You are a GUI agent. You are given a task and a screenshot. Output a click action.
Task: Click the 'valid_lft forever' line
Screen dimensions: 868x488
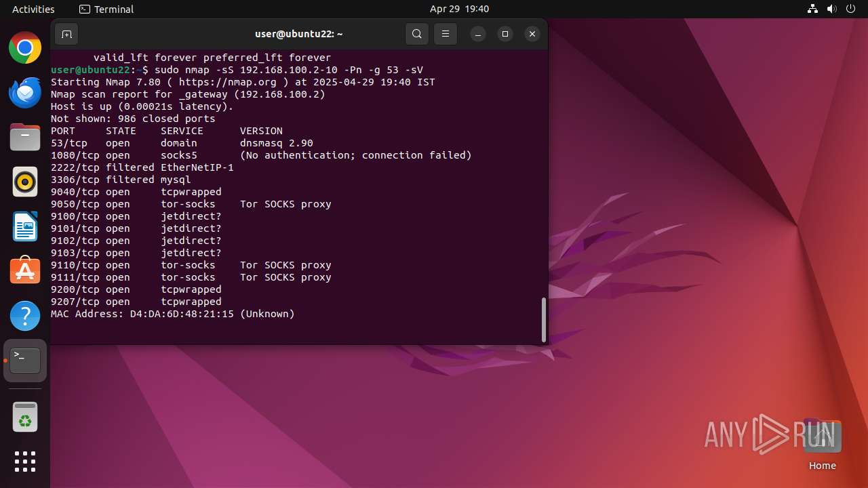coord(212,58)
